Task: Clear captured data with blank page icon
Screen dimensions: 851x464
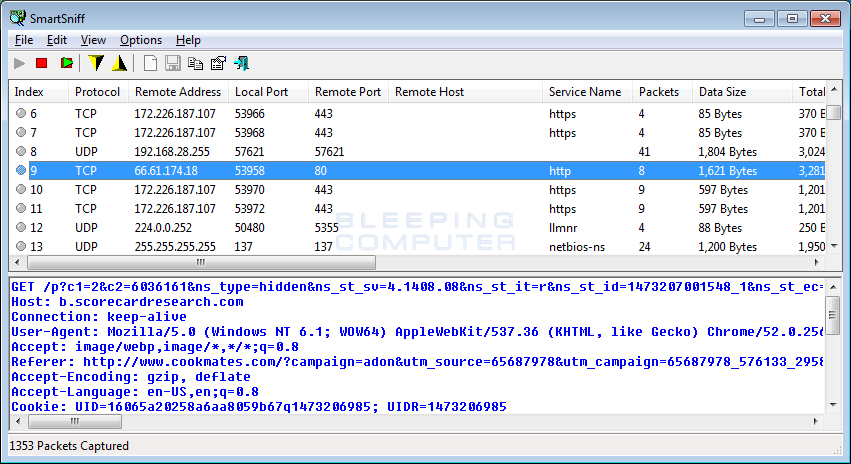Action: coord(150,63)
